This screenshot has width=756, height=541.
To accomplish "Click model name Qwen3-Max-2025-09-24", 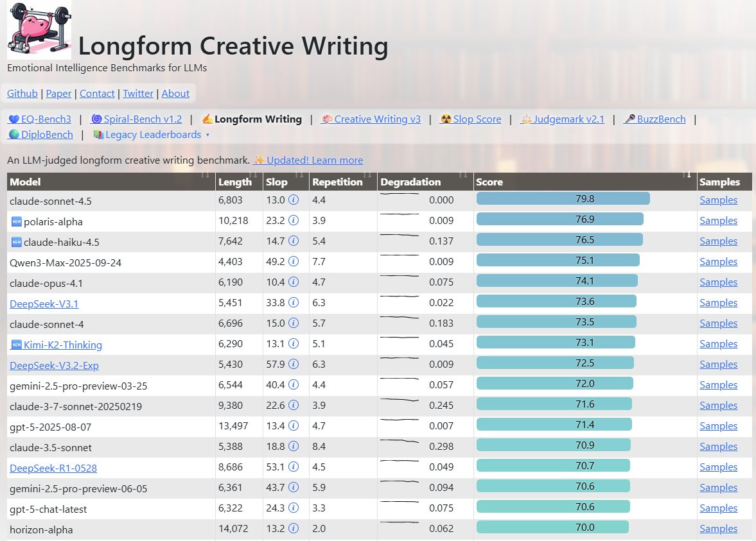I will [x=66, y=262].
